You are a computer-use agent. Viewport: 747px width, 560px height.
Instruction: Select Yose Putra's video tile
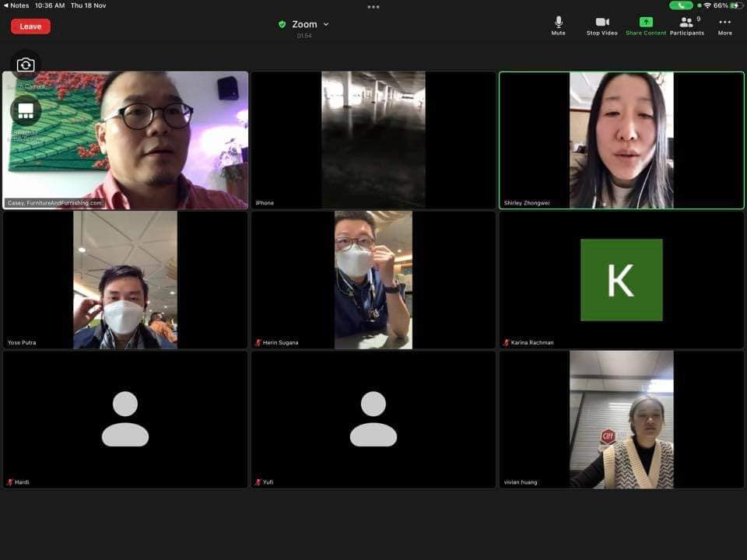tap(124, 280)
